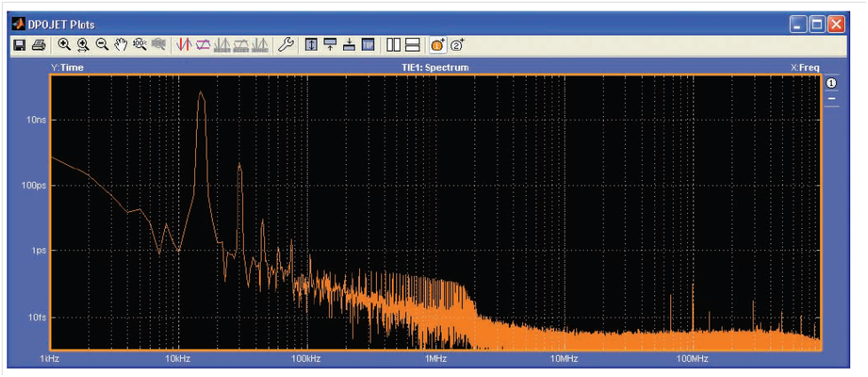Viewport: 868px width, 377px height.
Task: Collapse plot using the minus marker
Action: [x=832, y=99]
